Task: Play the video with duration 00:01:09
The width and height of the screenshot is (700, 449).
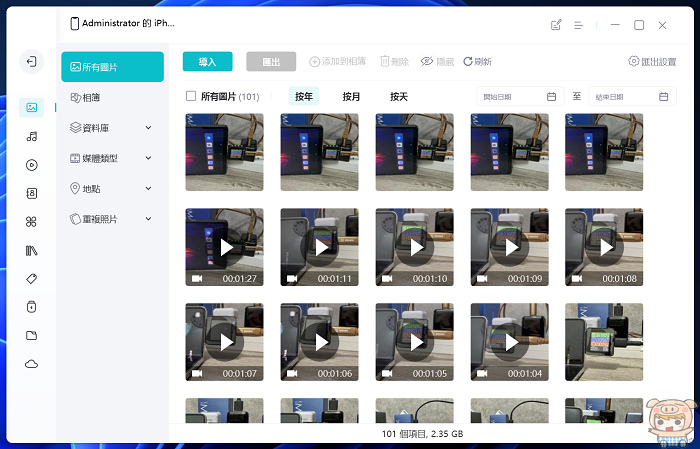Action: 510,247
